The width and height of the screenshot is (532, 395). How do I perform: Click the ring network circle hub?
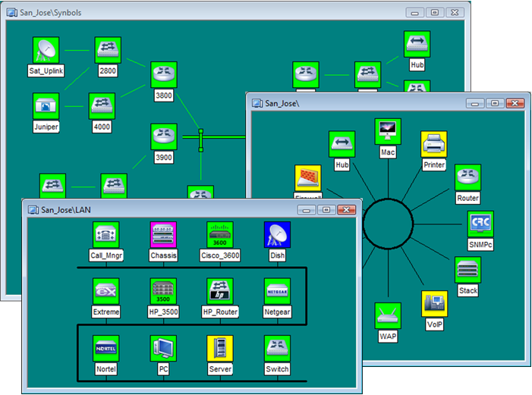[388, 224]
